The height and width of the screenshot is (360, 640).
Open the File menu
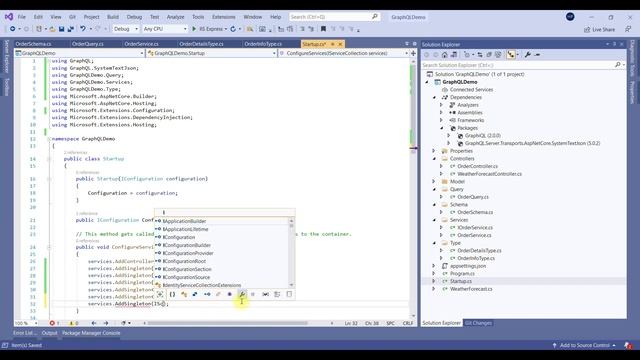22,17
